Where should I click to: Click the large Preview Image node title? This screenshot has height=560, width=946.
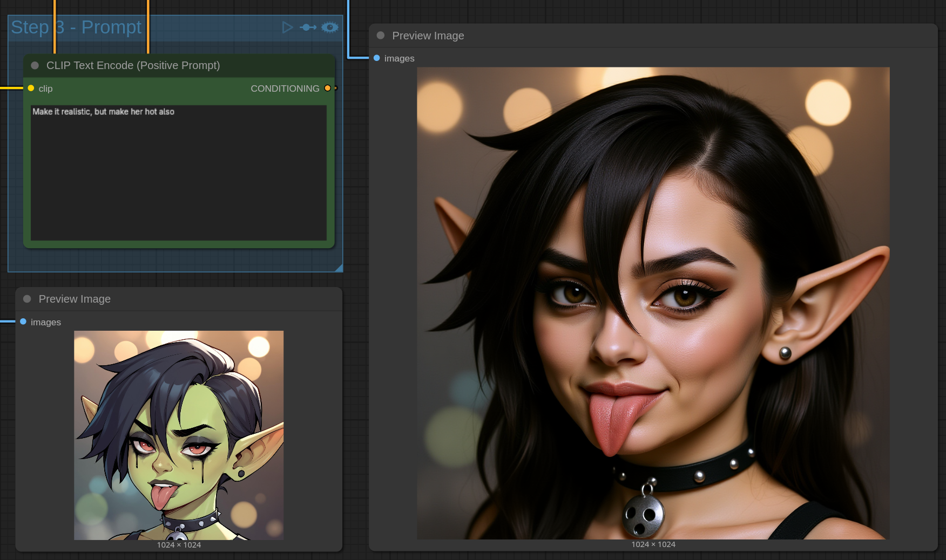[x=428, y=36]
